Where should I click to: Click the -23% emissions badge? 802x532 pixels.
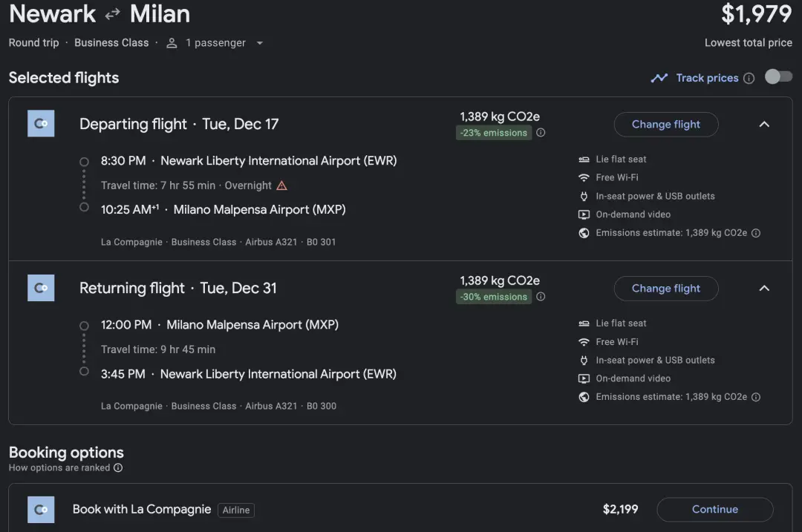point(494,133)
